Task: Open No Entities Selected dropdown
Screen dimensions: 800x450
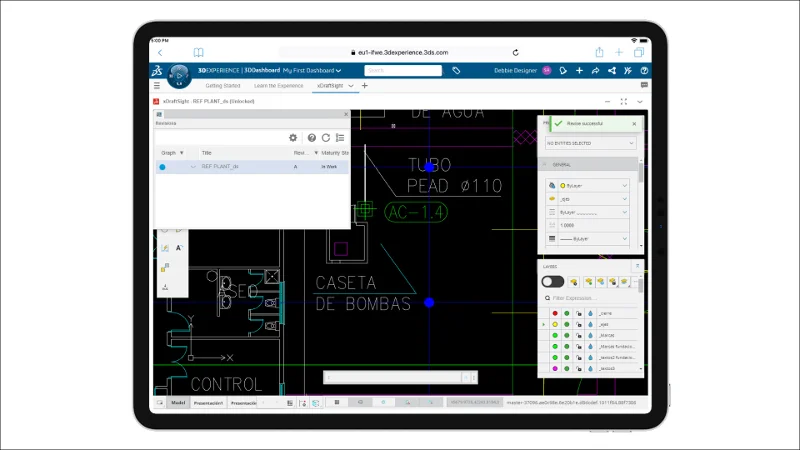Action: 590,143
